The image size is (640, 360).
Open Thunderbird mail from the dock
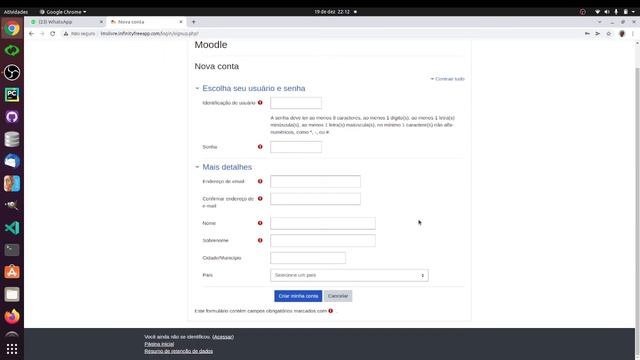pyautogui.click(x=12, y=161)
